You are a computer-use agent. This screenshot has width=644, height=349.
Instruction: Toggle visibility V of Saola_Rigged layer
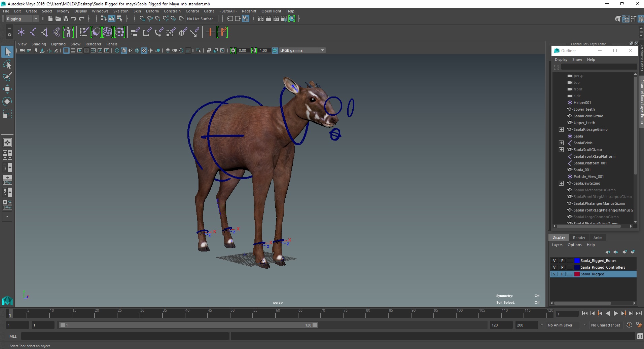[554, 274]
